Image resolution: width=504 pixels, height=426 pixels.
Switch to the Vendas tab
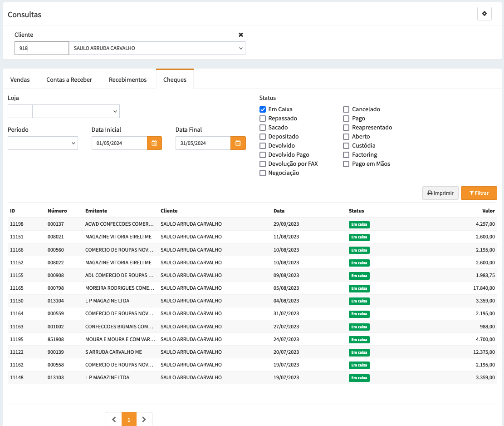(x=20, y=79)
